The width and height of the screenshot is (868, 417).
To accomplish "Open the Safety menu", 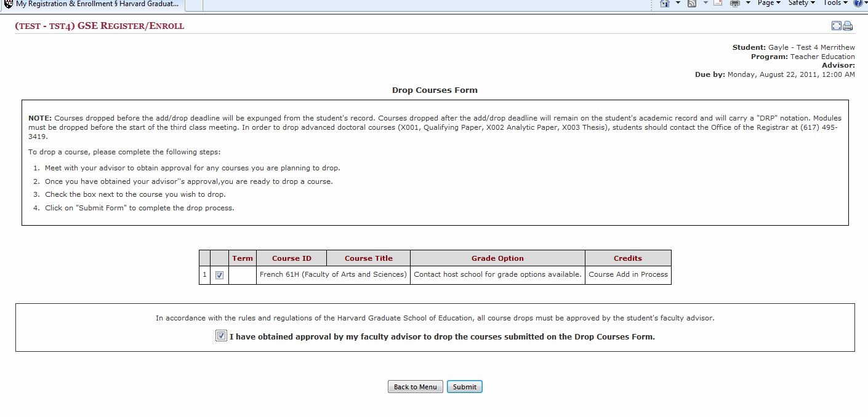I will point(802,3).
